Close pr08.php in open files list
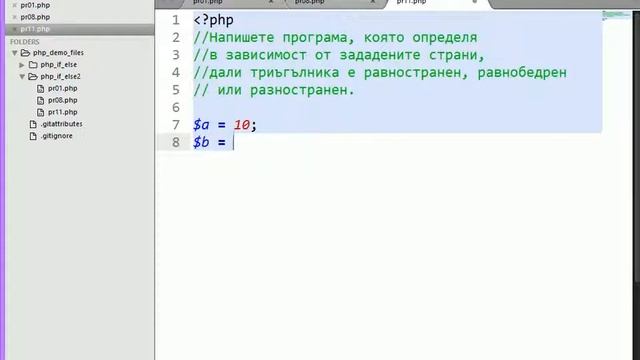This screenshot has height=360, width=640. (15, 17)
